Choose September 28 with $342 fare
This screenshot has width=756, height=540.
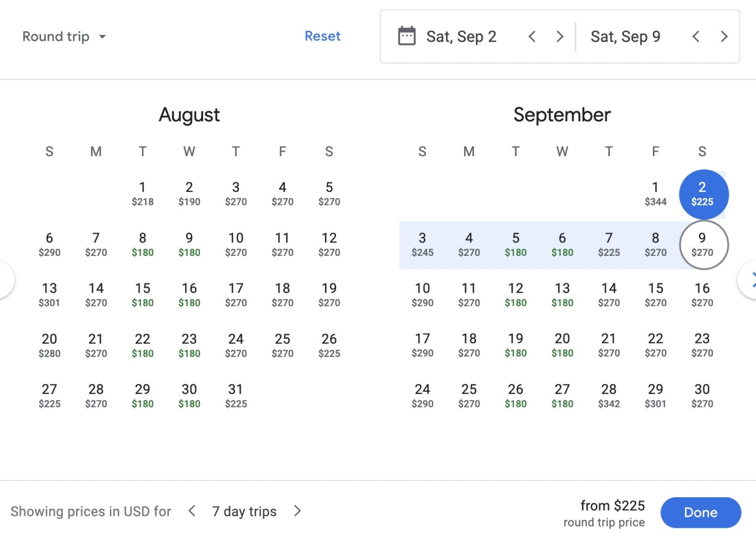coord(609,395)
